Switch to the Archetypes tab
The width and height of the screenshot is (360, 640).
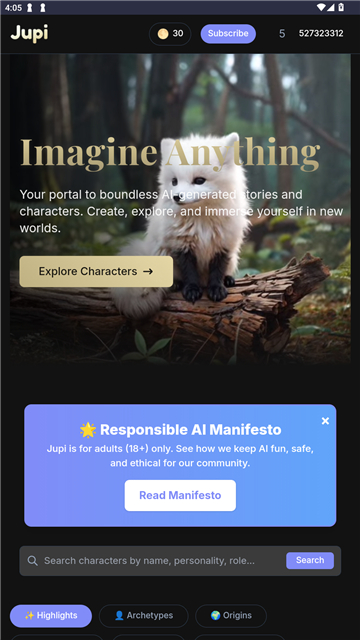[x=144, y=616]
